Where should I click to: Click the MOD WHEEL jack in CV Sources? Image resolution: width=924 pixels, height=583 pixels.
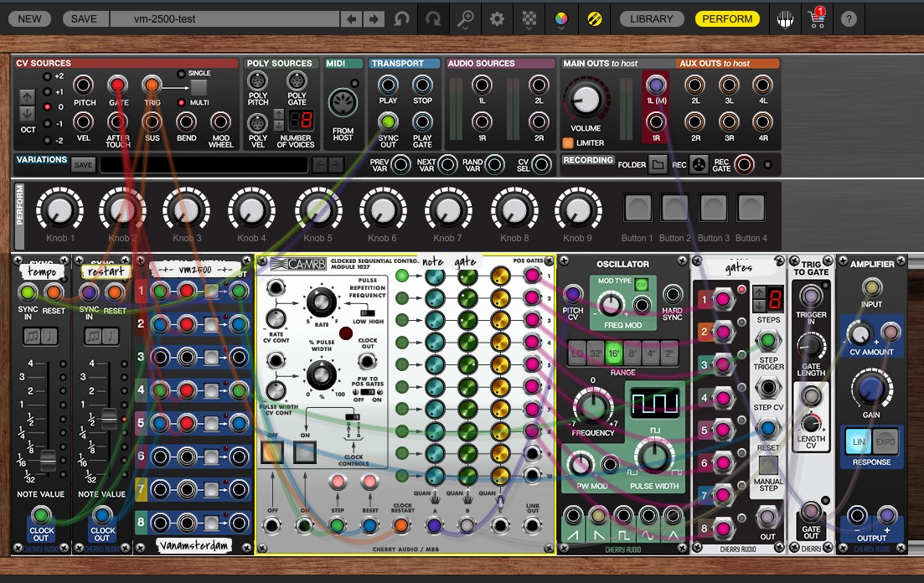pyautogui.click(x=220, y=122)
